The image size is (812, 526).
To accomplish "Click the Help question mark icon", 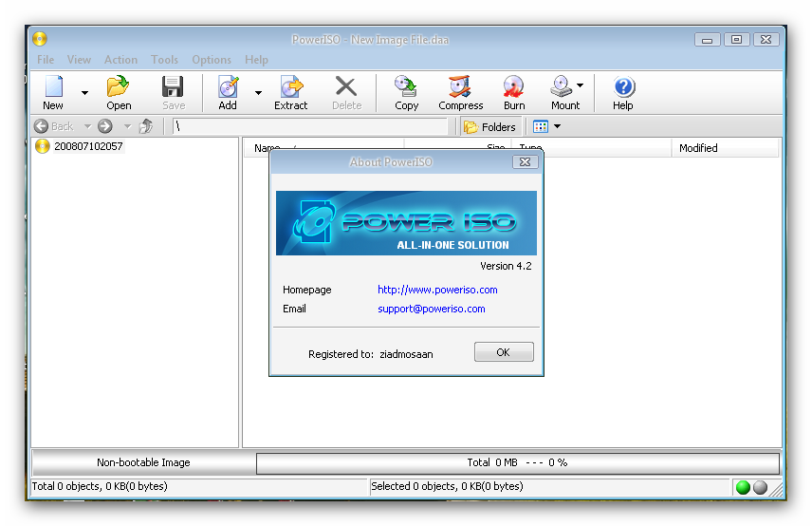I will [623, 86].
